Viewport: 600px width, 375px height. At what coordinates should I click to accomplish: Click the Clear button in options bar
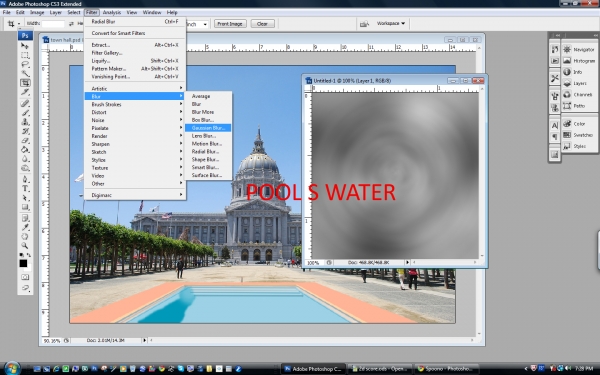click(262, 24)
